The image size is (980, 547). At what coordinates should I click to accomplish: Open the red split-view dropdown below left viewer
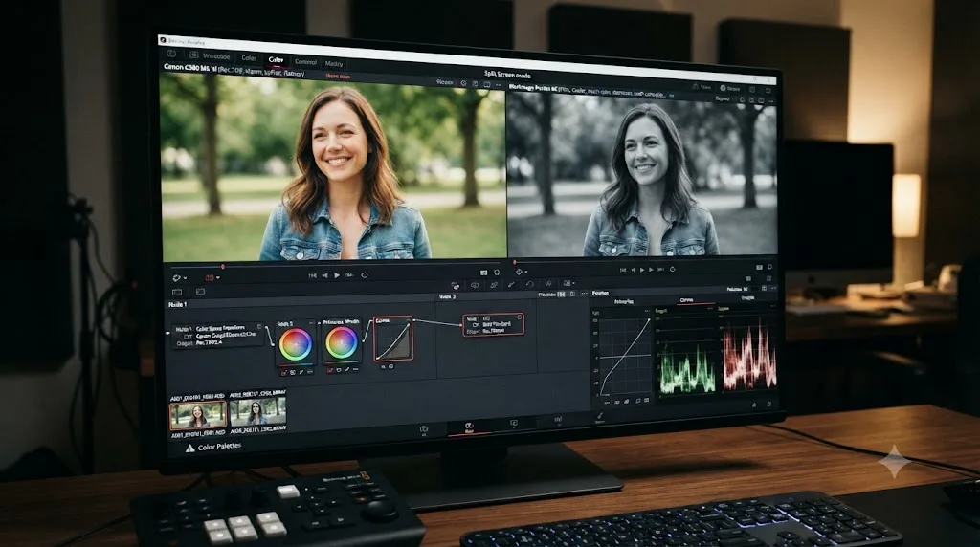pyautogui.click(x=212, y=277)
